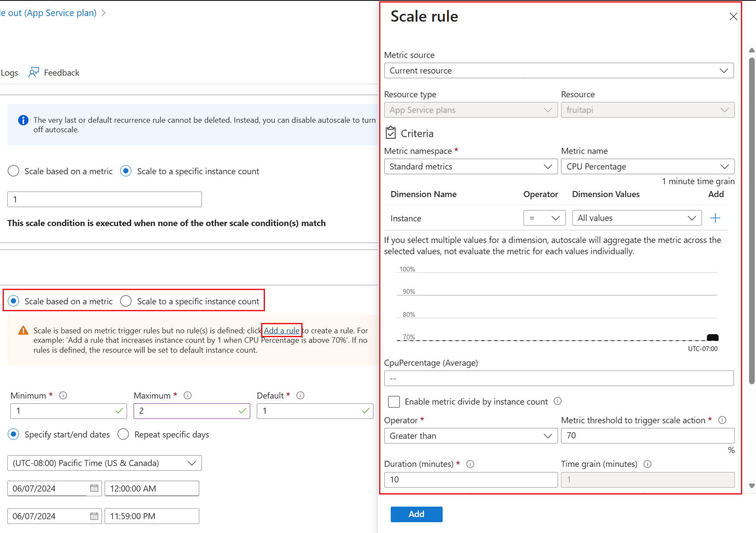Open Greater than operator dropdown
756x533 pixels.
[471, 436]
